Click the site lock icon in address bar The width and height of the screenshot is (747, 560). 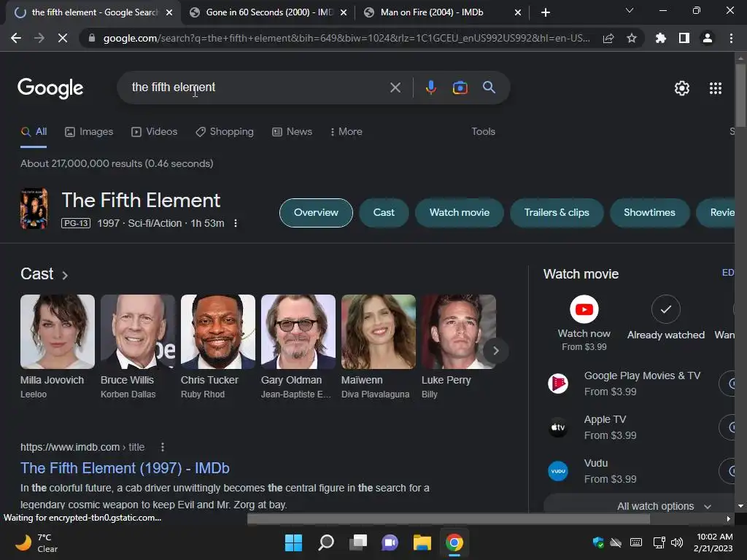click(91, 38)
